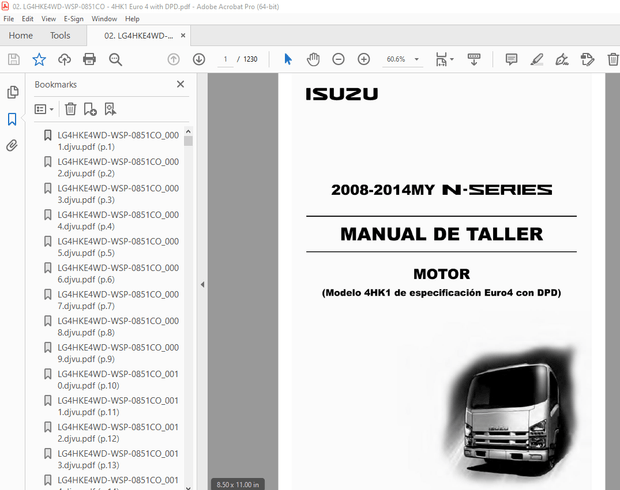Toggle the Bookmarks panel icon
Image resolution: width=620 pixels, height=490 pixels.
[12, 119]
